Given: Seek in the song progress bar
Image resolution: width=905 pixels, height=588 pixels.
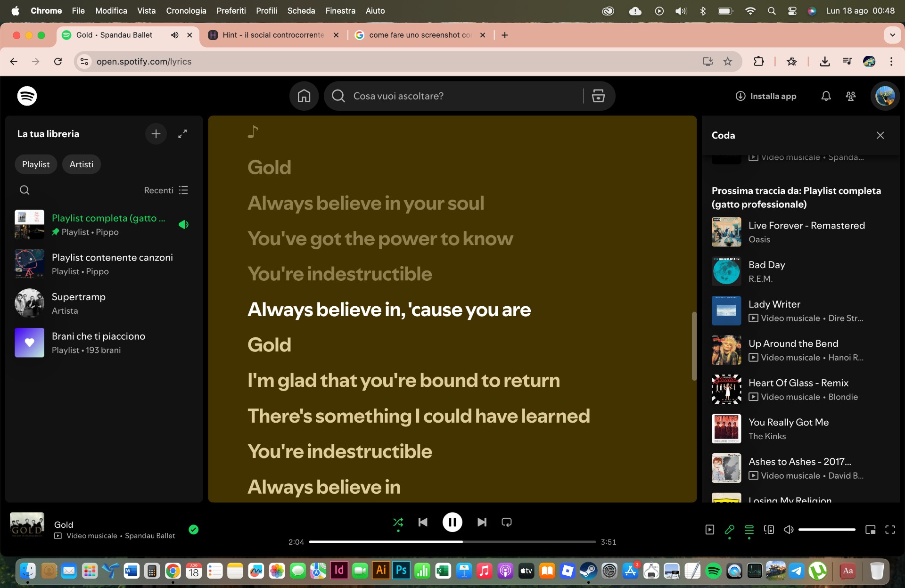Looking at the screenshot, I should [x=452, y=542].
